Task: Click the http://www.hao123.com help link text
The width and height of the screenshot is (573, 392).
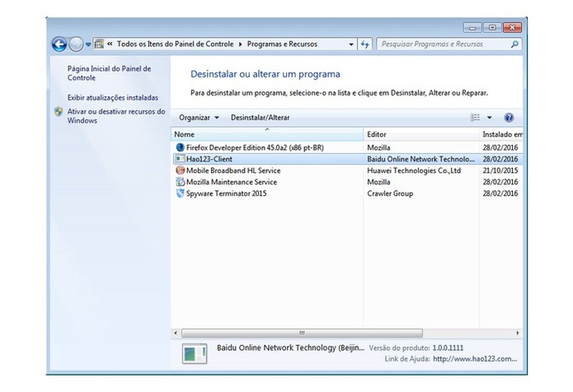Action: point(475,359)
